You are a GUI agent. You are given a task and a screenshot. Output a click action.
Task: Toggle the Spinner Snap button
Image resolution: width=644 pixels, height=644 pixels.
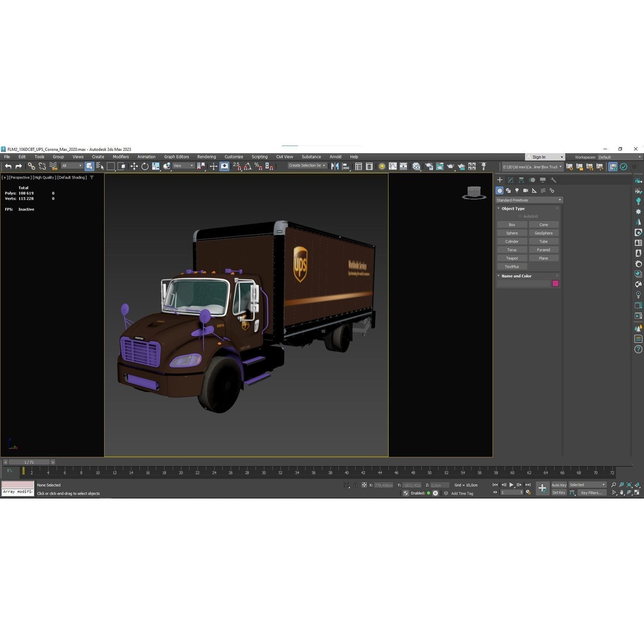tap(269, 166)
